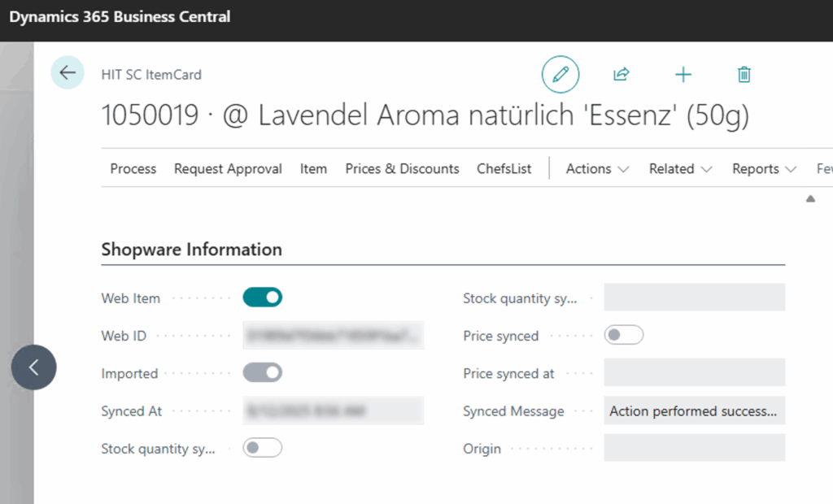Collapse the action bar with the small triangle
833x504 pixels.
(x=810, y=198)
